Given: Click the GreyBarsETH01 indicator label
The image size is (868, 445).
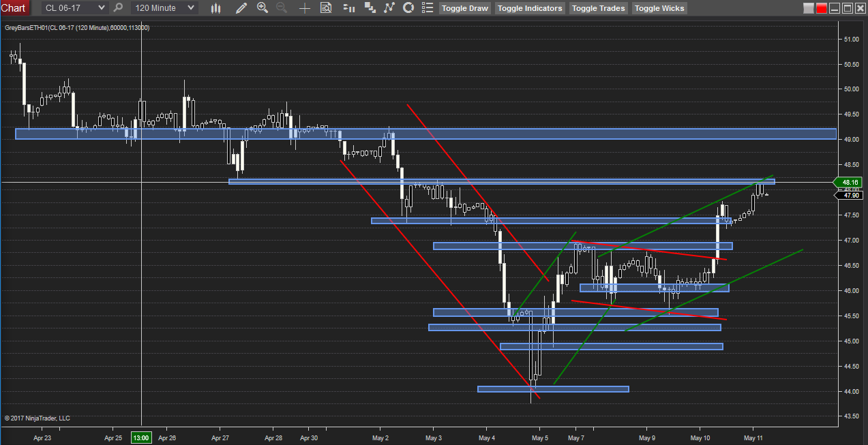Looking at the screenshot, I should coord(76,28).
